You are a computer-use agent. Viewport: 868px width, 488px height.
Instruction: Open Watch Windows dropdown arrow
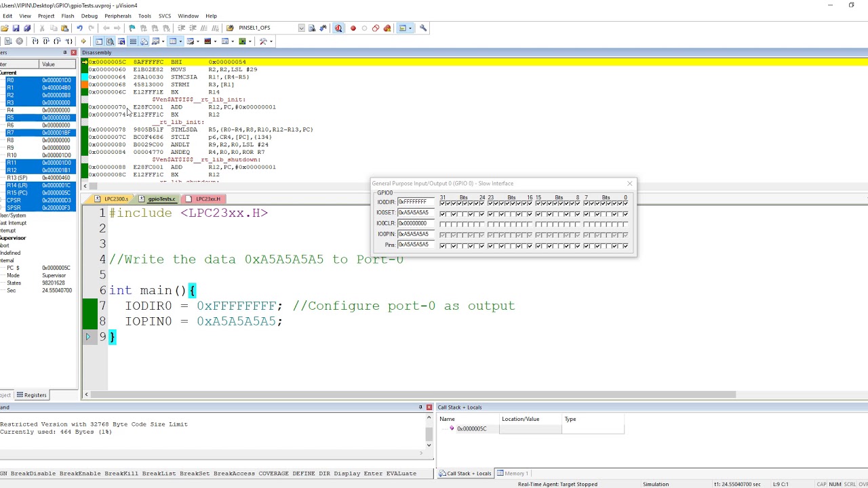pyautogui.click(x=163, y=41)
